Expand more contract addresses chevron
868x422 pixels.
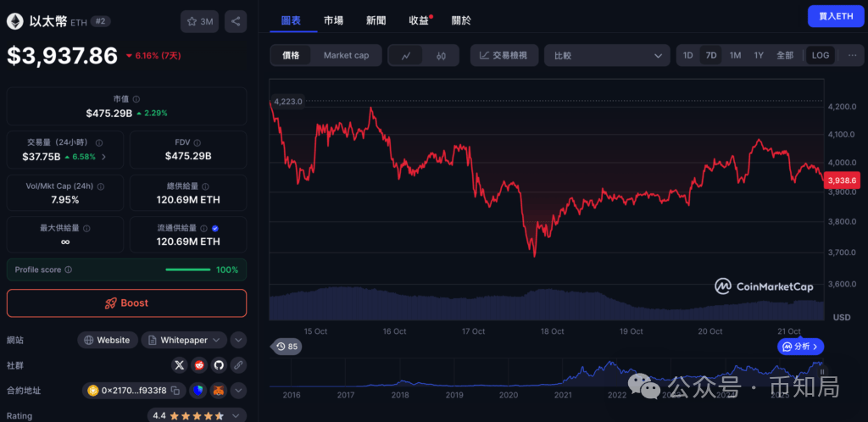click(238, 391)
